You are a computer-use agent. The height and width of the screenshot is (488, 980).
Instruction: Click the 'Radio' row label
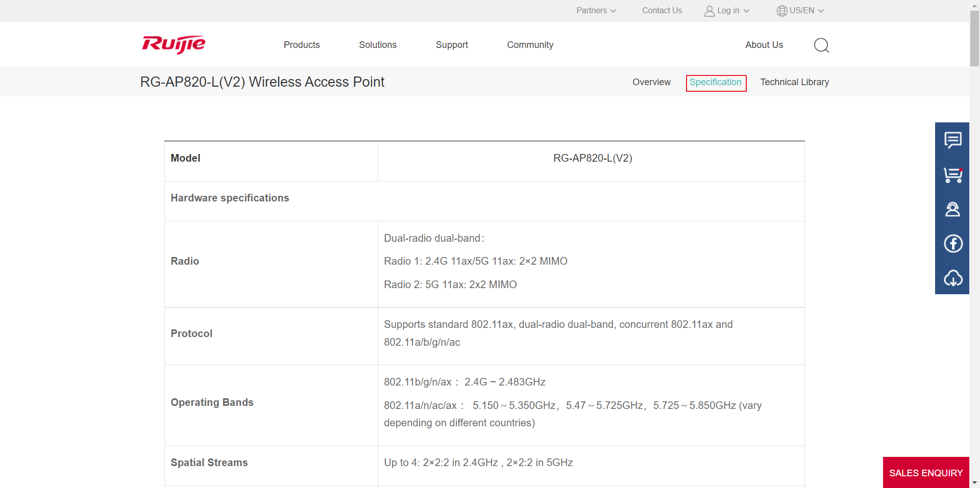[x=185, y=261]
